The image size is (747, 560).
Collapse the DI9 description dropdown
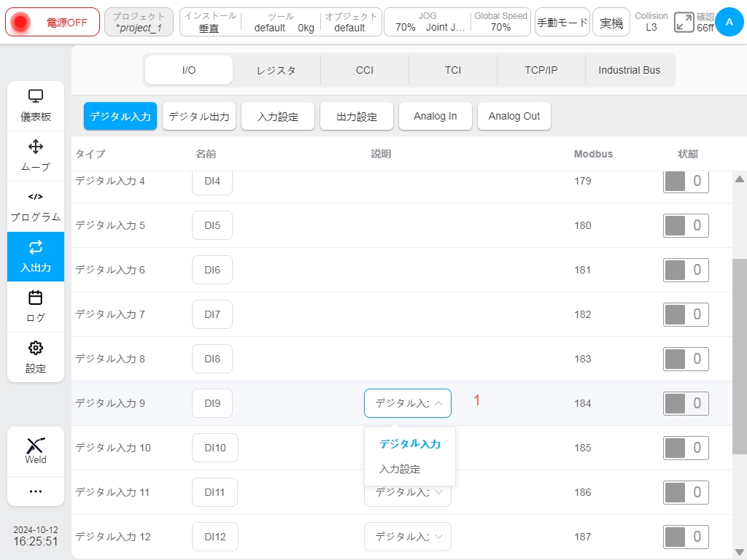(408, 403)
